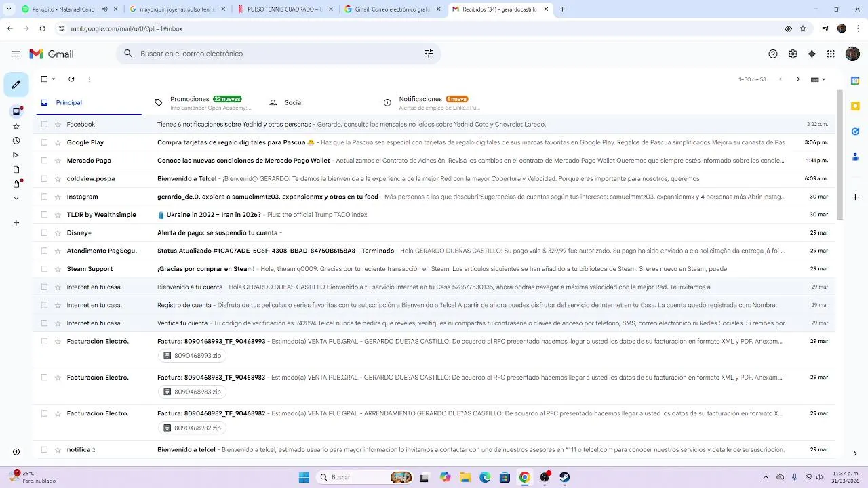
Task: Go to newer messages page arrow
Action: pyautogui.click(x=780, y=79)
